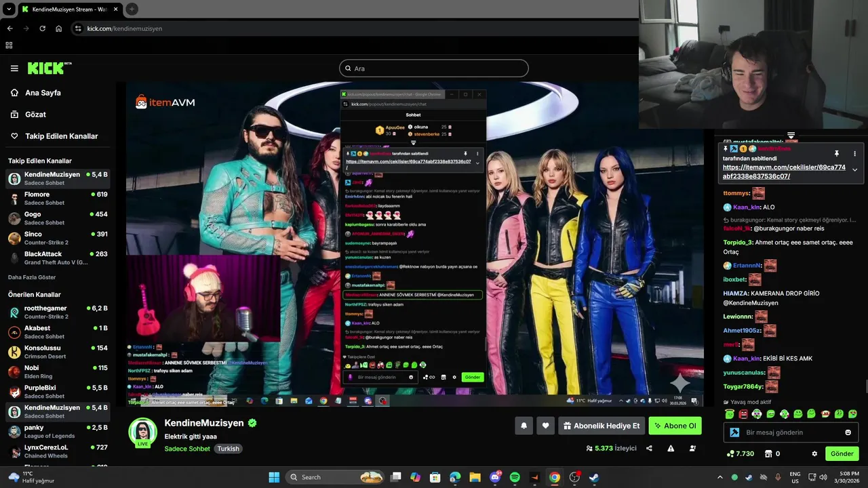Open File Explorer from the taskbar
Viewport: 868px width, 488px height.
[x=475, y=477]
